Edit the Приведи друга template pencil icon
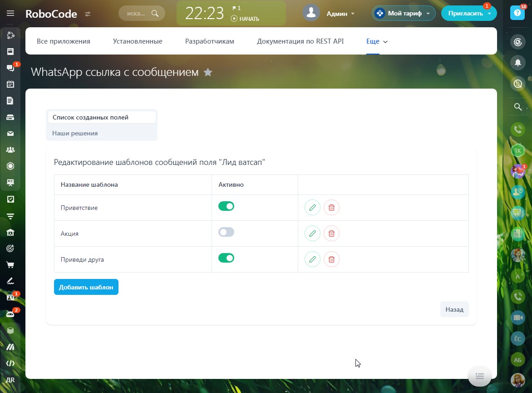 click(312, 259)
